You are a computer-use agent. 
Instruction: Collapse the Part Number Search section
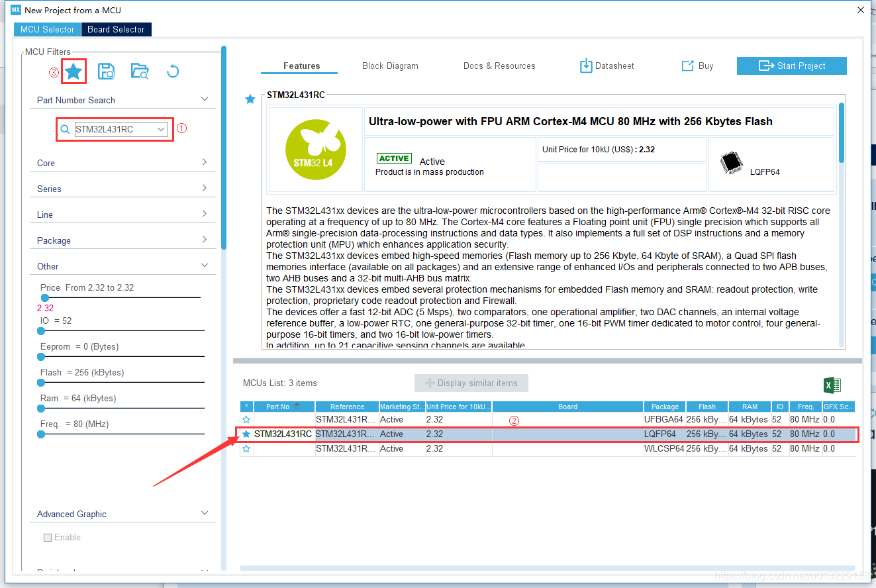205,99
